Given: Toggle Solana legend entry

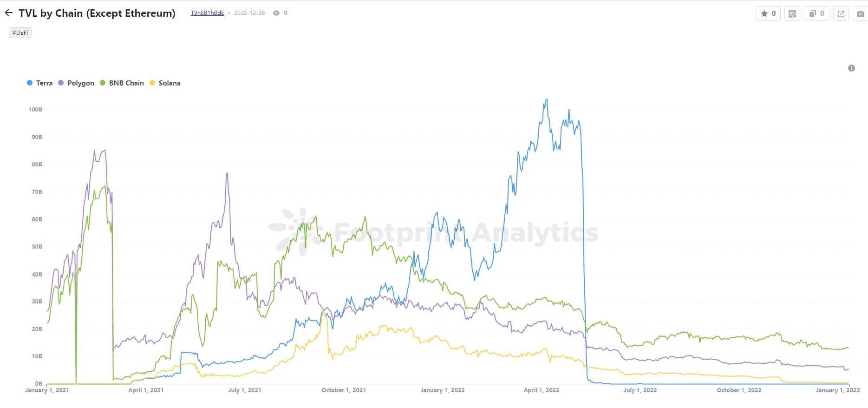Looking at the screenshot, I should point(169,83).
